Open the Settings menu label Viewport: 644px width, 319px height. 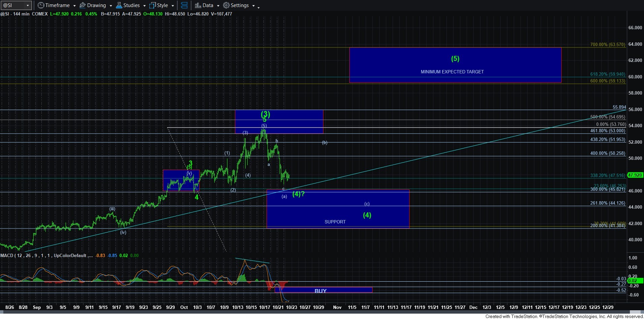(x=240, y=5)
